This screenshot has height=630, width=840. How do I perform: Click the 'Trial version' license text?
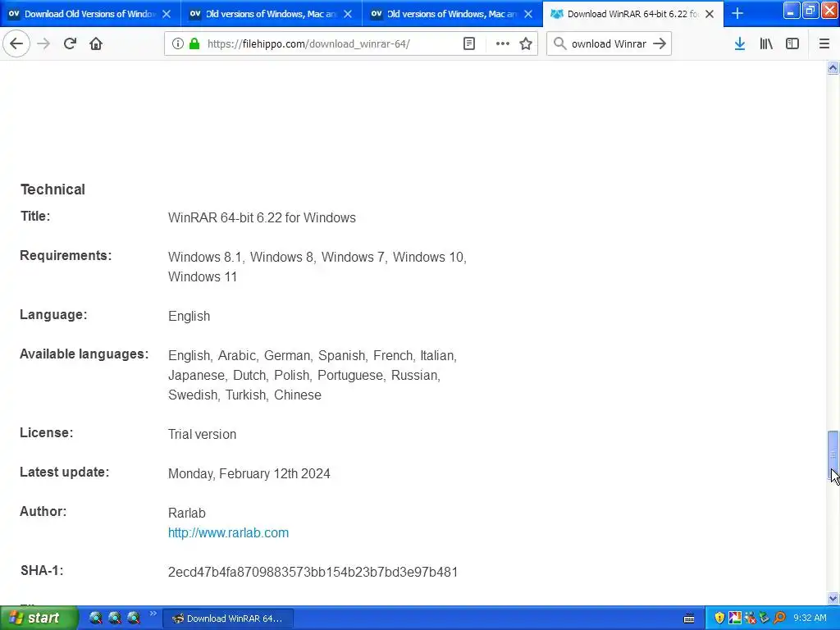tap(202, 434)
